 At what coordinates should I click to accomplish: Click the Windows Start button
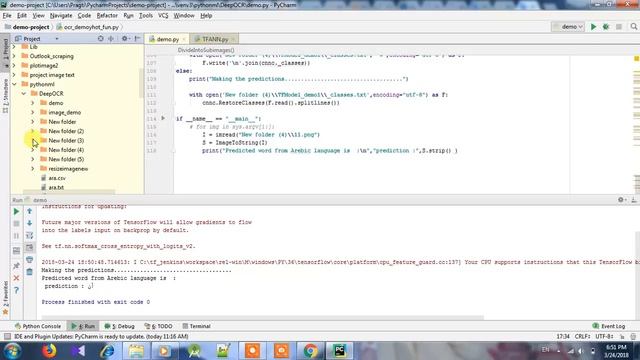[12, 351]
